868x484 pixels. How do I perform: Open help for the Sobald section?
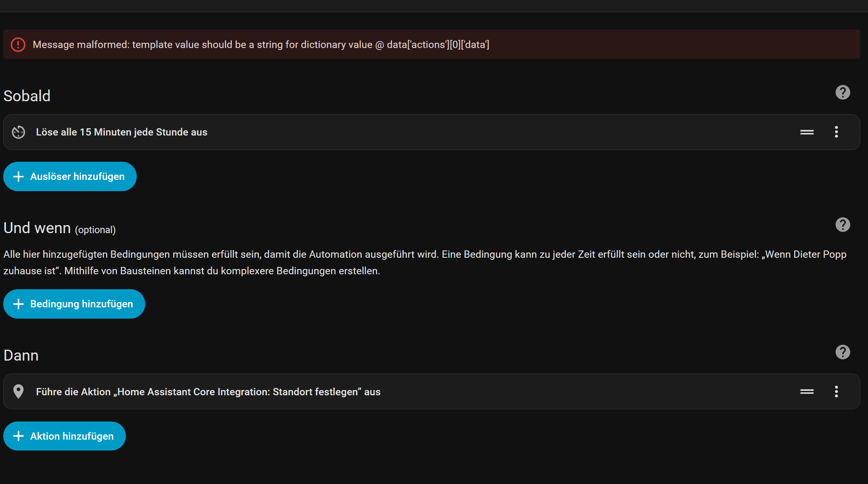click(843, 93)
